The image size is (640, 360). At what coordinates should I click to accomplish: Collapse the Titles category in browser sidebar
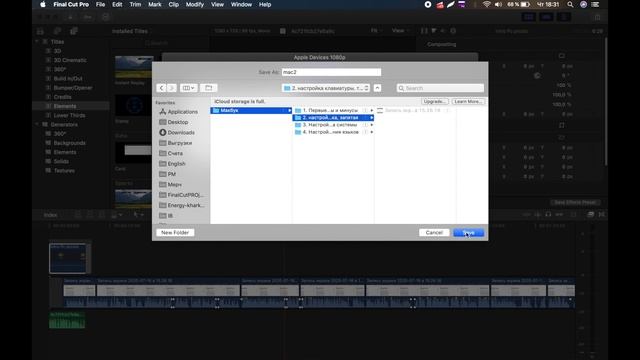point(37,42)
